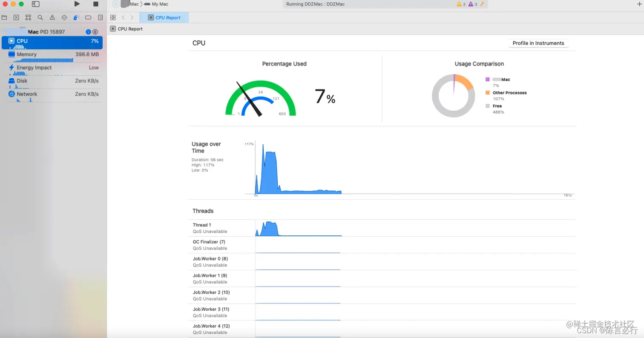Click the Thread 1 row

coord(382,228)
